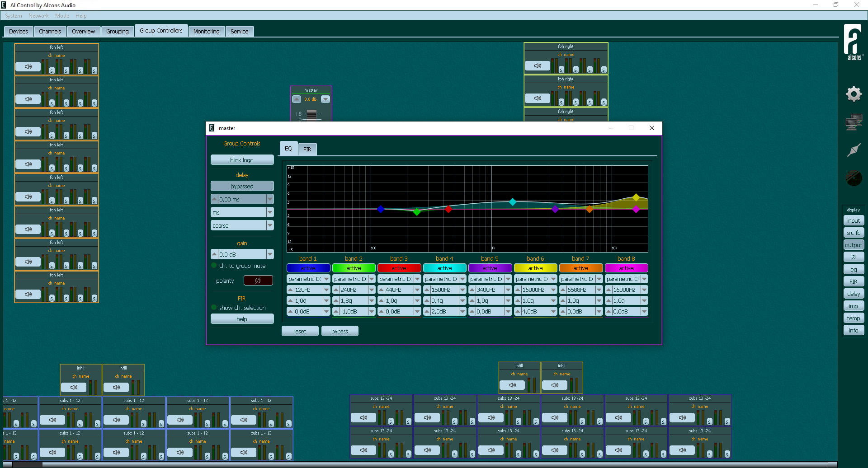Enable FIR show ch. selection option
This screenshot has height=468, width=868.
click(214, 308)
